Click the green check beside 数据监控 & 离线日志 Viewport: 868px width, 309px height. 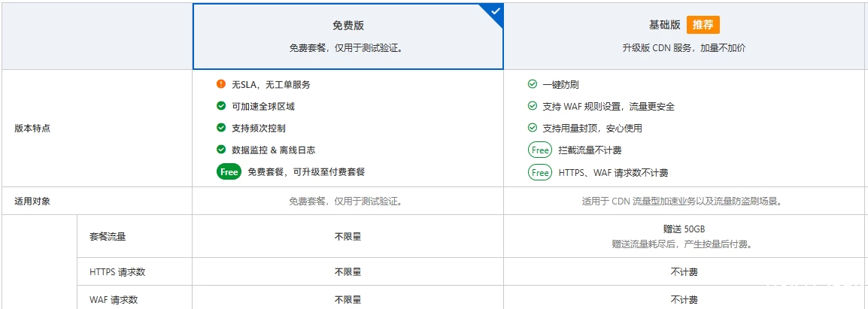[x=221, y=150]
